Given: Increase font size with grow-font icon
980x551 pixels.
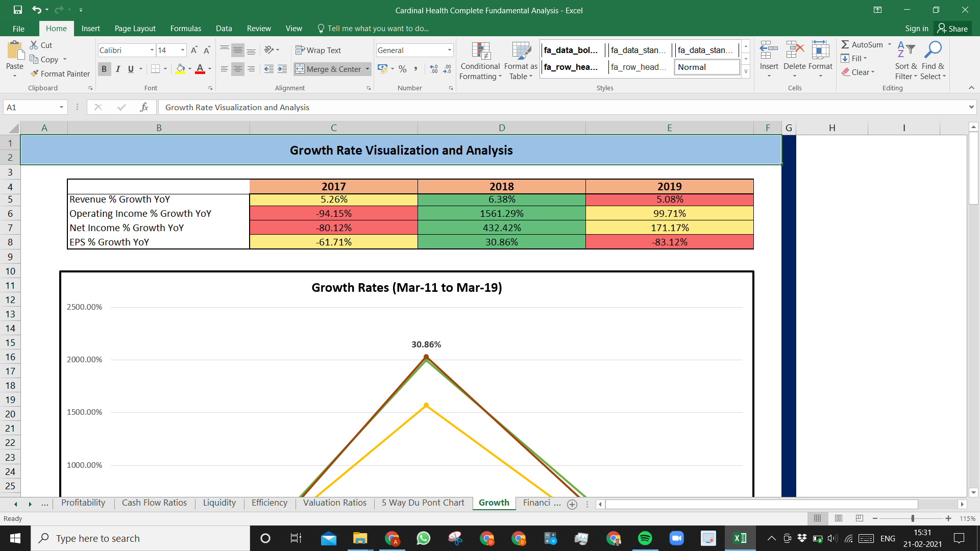Looking at the screenshot, I should pyautogui.click(x=194, y=50).
